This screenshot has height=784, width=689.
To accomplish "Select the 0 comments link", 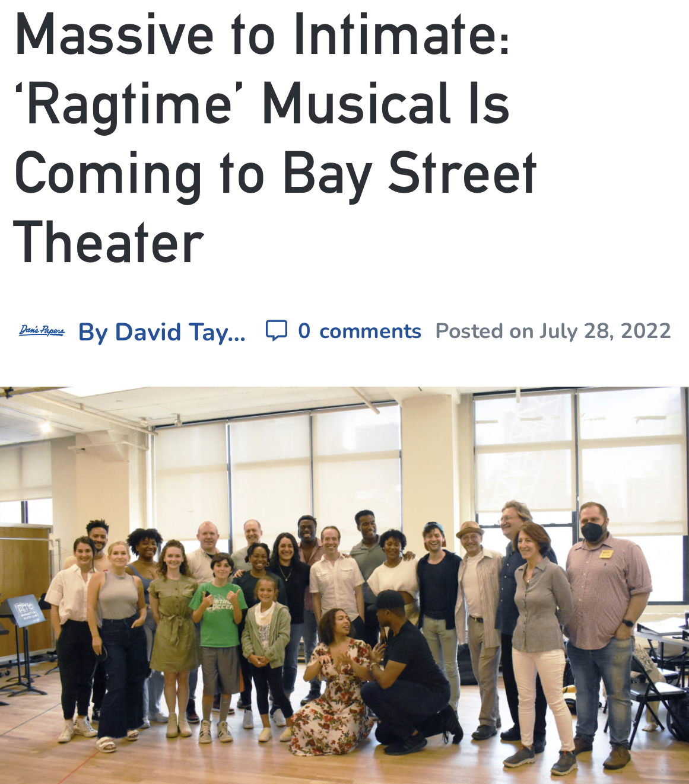I will [360, 331].
